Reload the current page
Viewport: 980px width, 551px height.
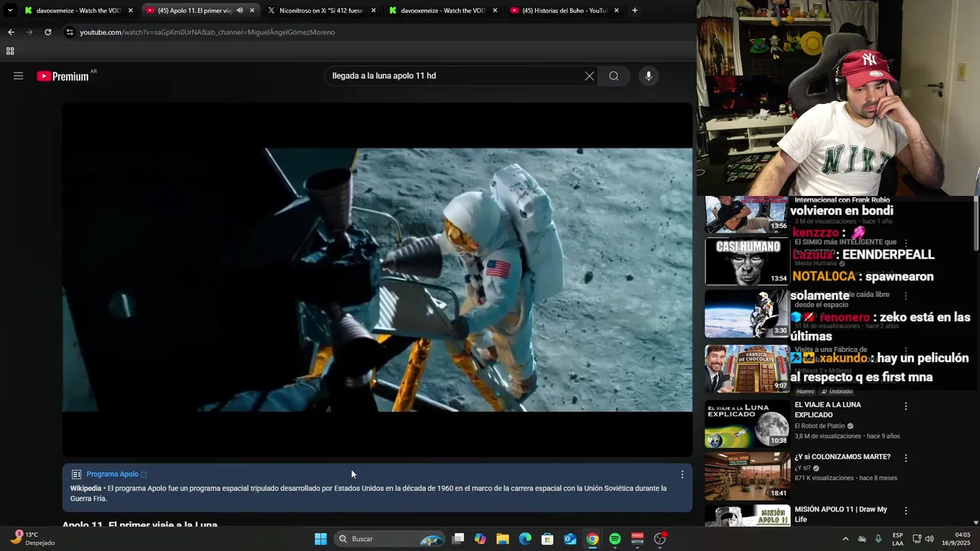[x=47, y=32]
